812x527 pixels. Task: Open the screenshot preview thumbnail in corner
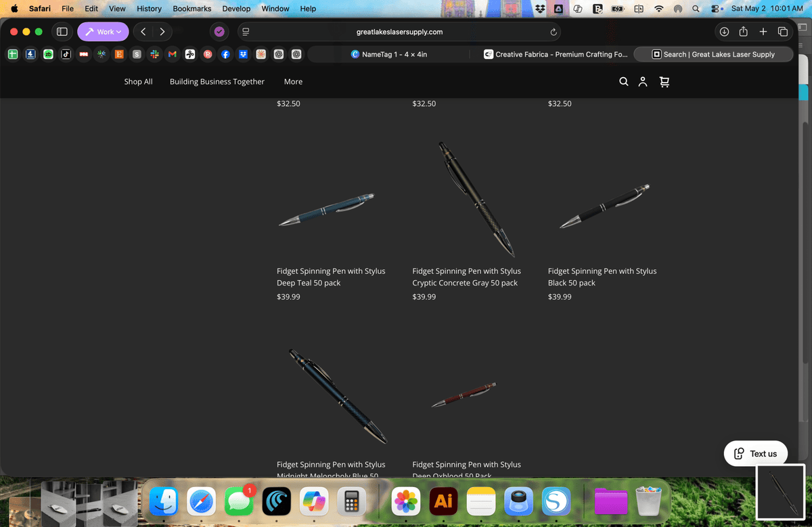point(780,492)
